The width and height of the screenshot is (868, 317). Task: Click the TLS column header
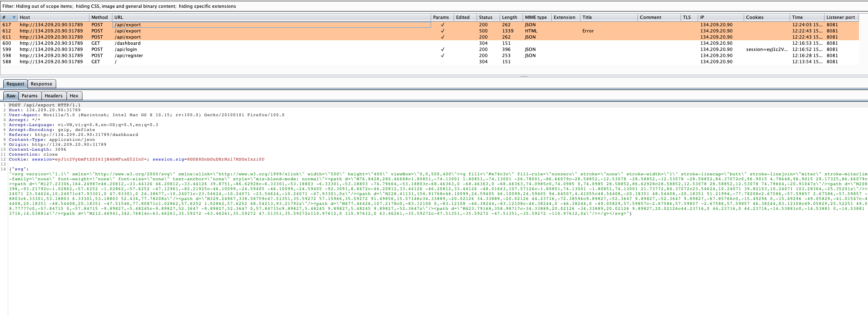point(689,17)
